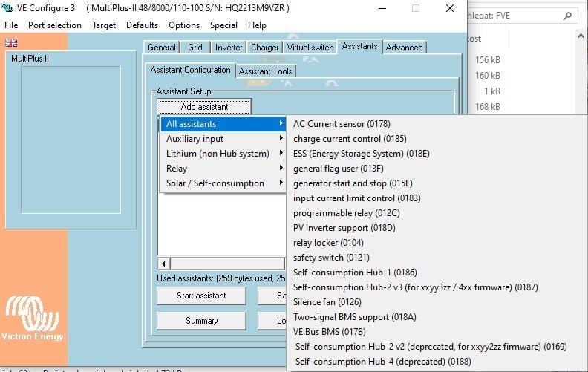Click the left scroll arrow in assistant list
This screenshot has width=588, height=372.
click(x=163, y=264)
